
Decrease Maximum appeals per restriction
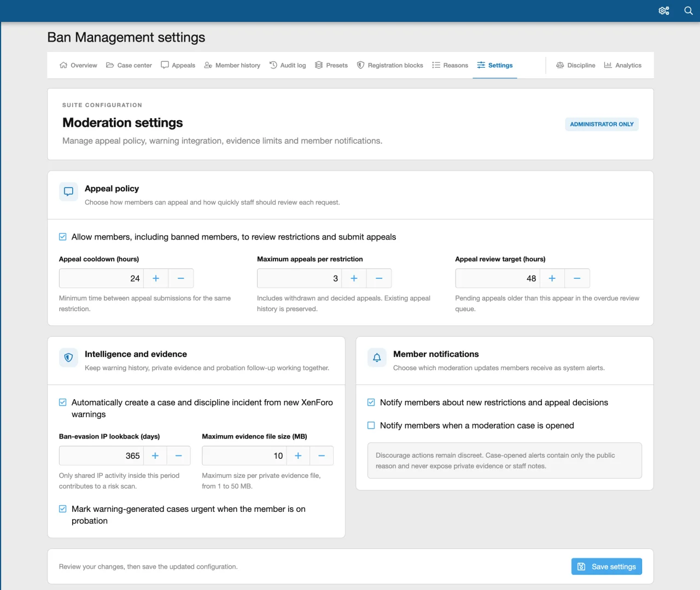379,278
